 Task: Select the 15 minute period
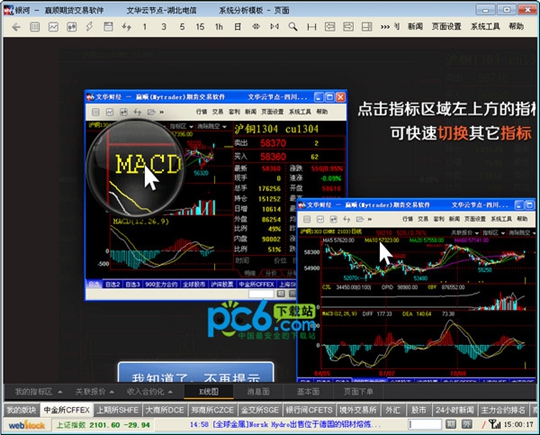(x=200, y=27)
